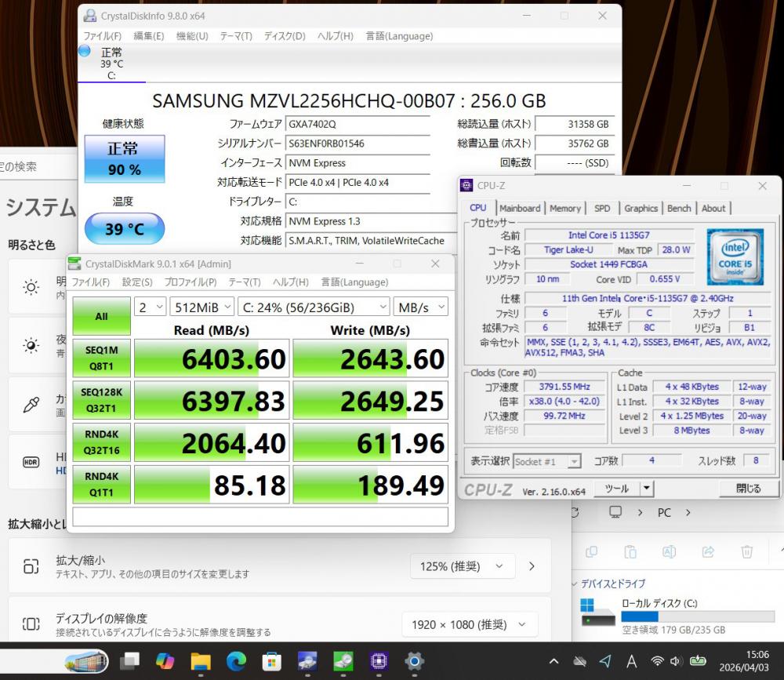Click the share icon in Explorer toolbar
Image resolution: width=784 pixels, height=680 pixels.
coord(708,551)
